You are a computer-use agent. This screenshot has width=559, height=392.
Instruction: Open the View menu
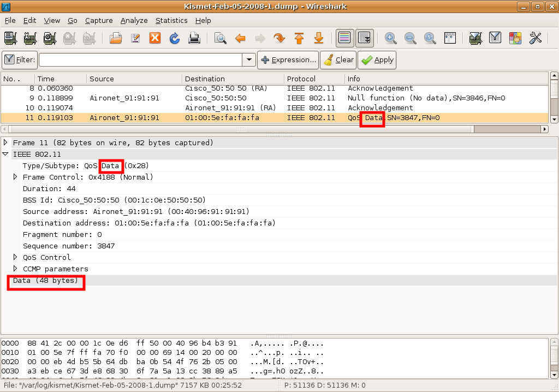click(x=52, y=21)
